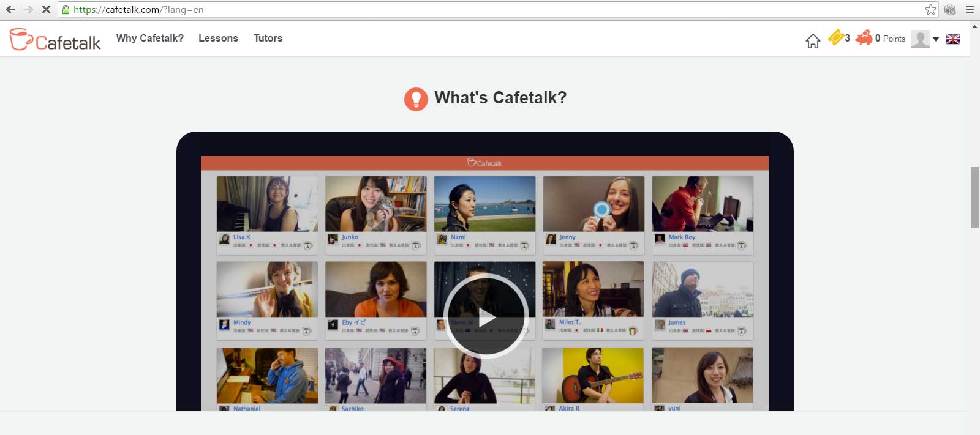Click Akira R. guitar thumbnail
980x435 pixels.
pos(593,376)
